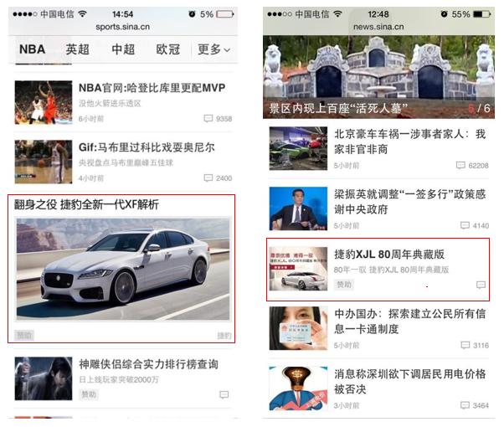Tap the 12:48 clock in status bar
The height and width of the screenshot is (427, 504).
(x=378, y=14)
